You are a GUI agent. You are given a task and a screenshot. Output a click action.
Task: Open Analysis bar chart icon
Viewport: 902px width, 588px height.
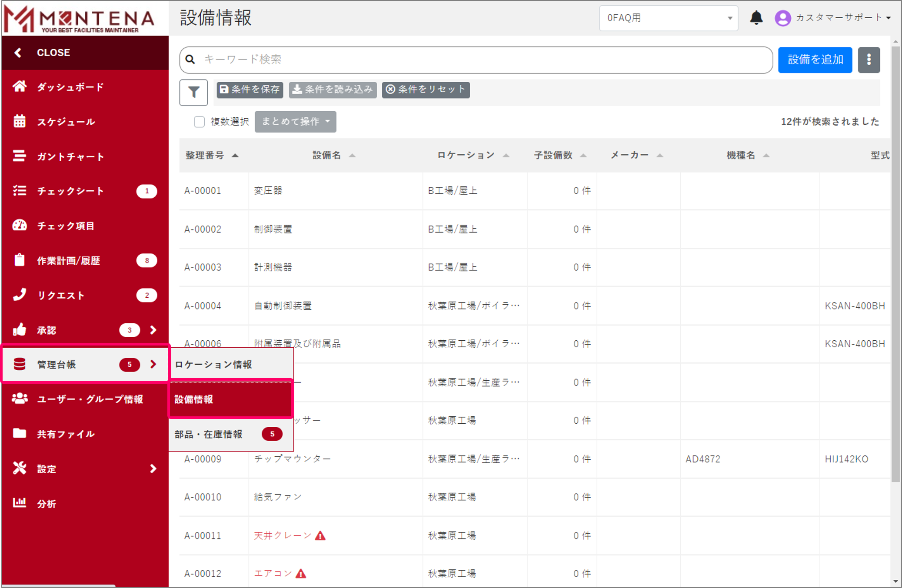click(20, 503)
